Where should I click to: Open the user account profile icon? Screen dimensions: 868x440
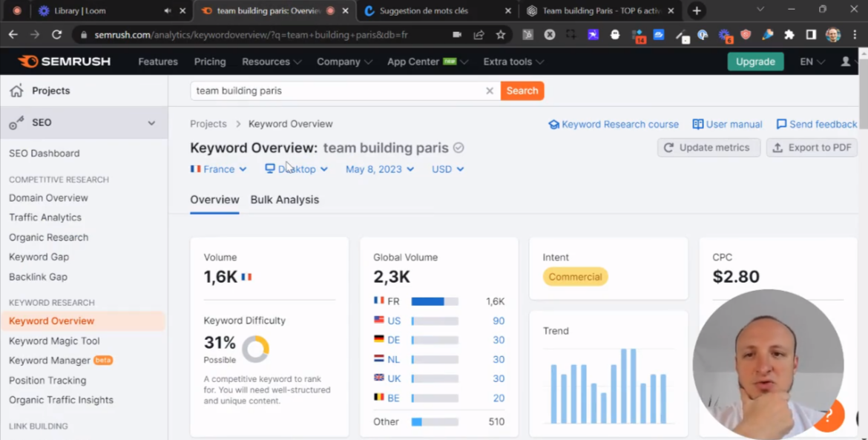846,62
